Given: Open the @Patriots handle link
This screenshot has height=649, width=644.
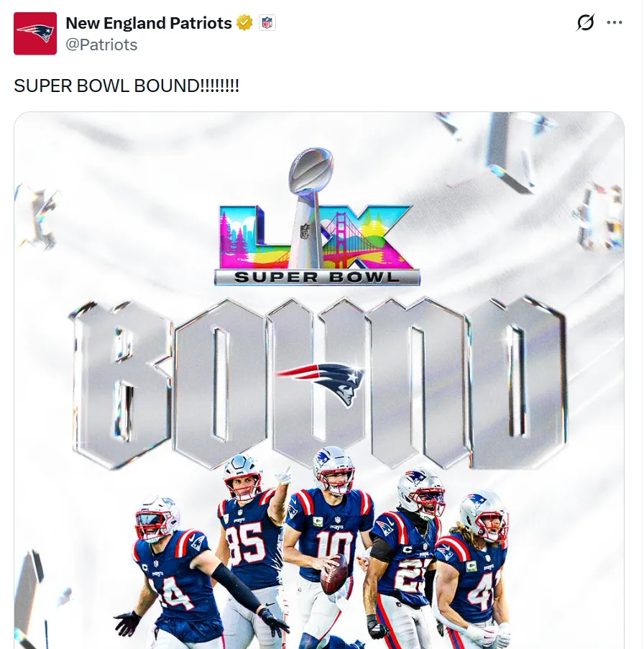Looking at the screenshot, I should (101, 45).
